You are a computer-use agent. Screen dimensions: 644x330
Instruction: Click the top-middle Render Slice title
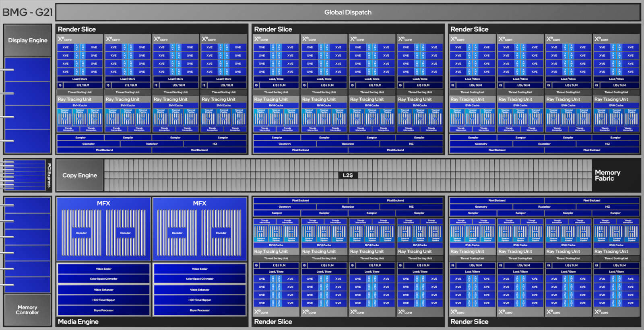(273, 29)
